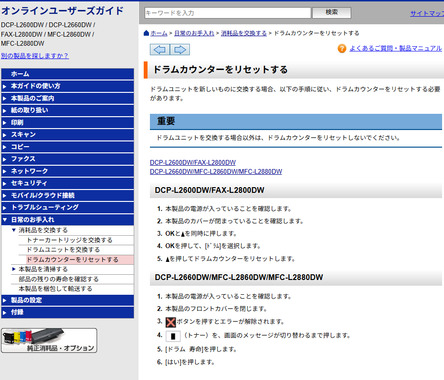Go to next page arrow icon

click(x=180, y=50)
